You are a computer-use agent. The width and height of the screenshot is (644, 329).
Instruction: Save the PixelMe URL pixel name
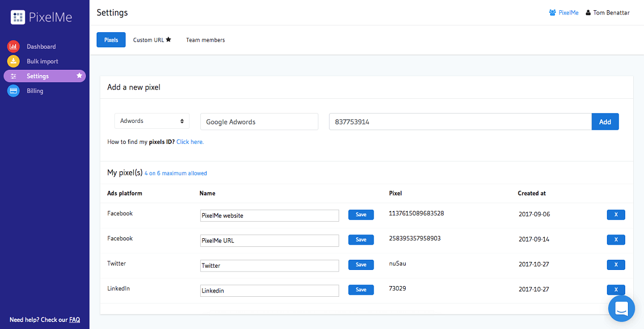[361, 239]
